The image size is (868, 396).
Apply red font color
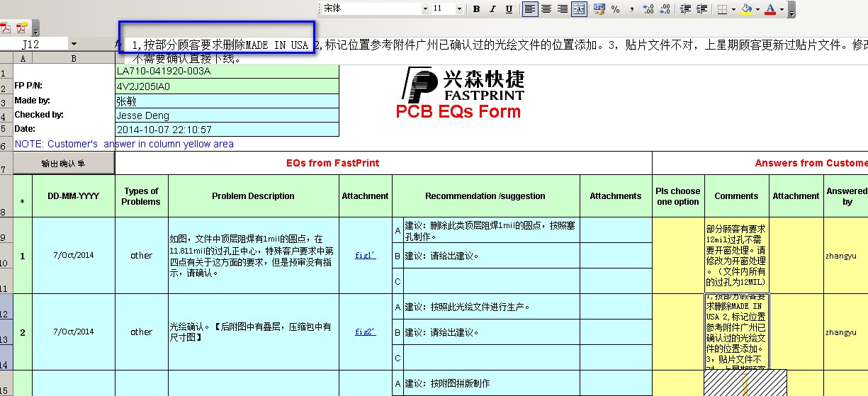tap(771, 9)
